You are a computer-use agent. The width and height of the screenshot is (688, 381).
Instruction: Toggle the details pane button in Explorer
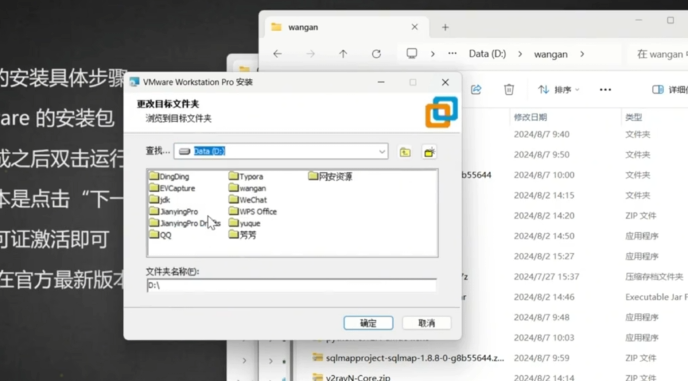pos(670,90)
